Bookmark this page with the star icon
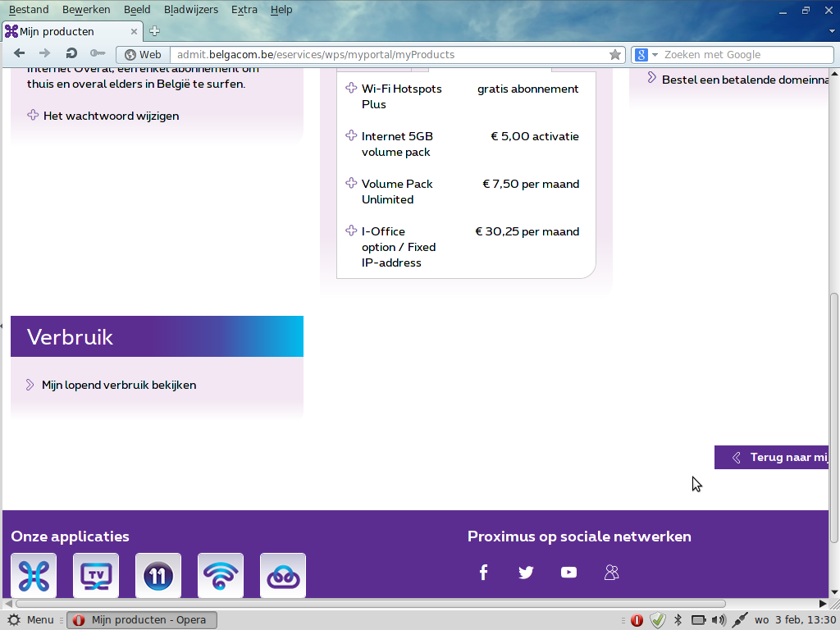This screenshot has width=840, height=630. pos(615,55)
